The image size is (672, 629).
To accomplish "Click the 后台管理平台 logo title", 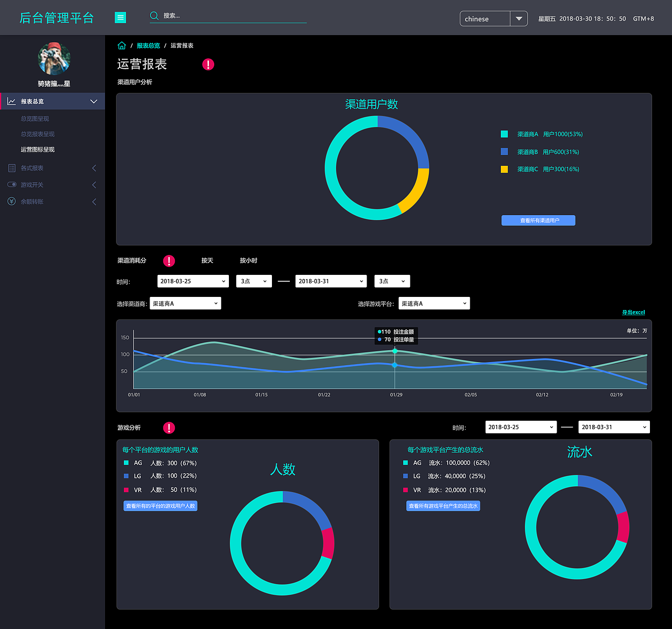I will pos(57,18).
